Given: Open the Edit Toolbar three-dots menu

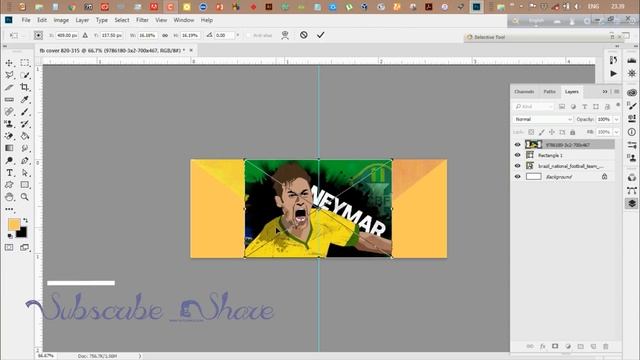Looking at the screenshot, I should [x=9, y=209].
